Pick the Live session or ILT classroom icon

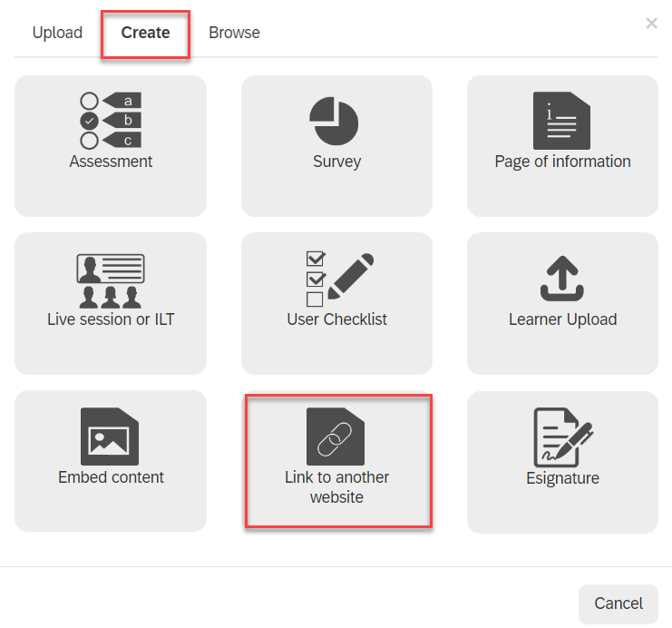coord(111,281)
